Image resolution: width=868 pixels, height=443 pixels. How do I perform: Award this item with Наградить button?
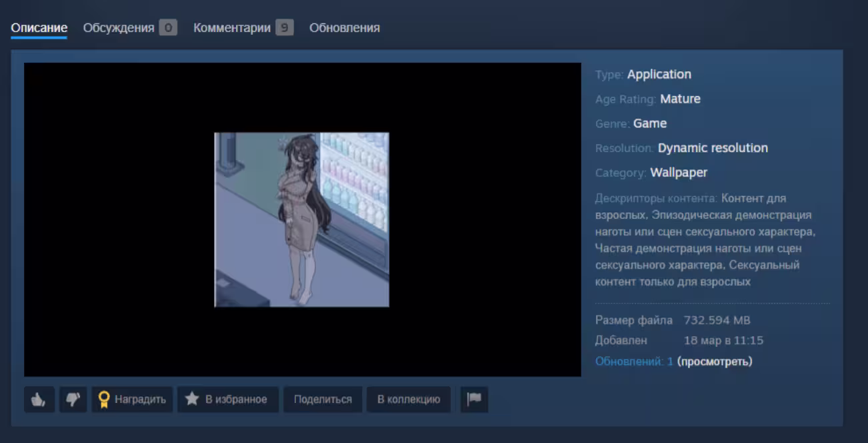pyautogui.click(x=132, y=400)
